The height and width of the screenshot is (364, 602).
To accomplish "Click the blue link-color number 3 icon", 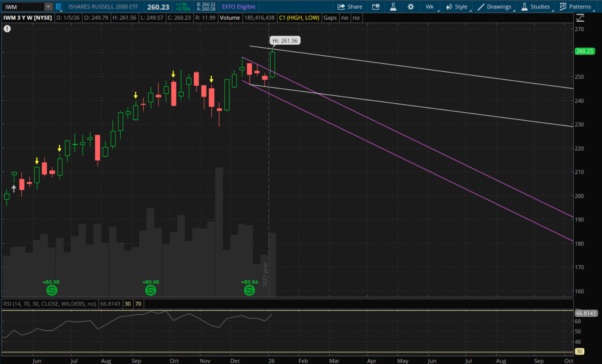I will pos(59,7).
